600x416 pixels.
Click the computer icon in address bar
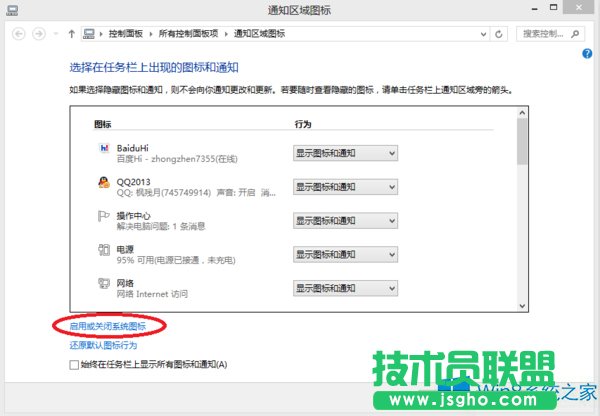pyautogui.click(x=89, y=34)
